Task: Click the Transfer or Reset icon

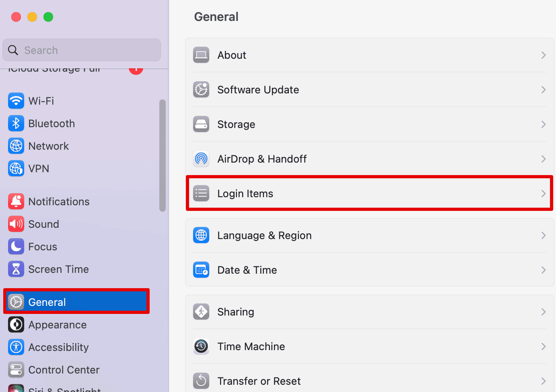Action: (201, 381)
